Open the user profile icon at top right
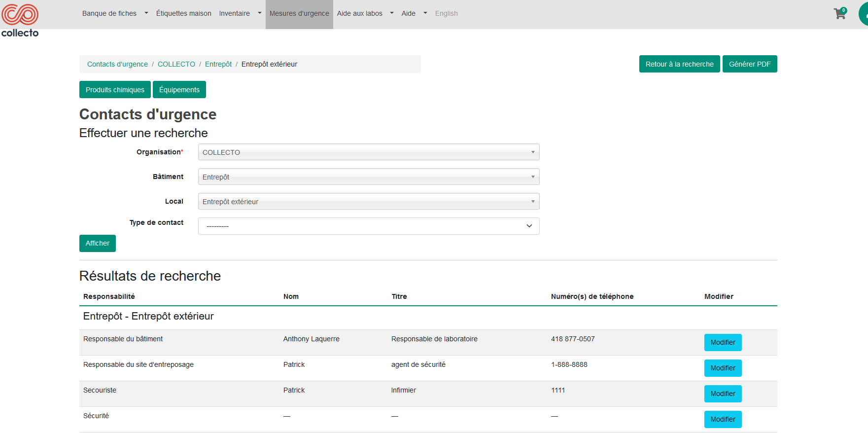 click(864, 14)
